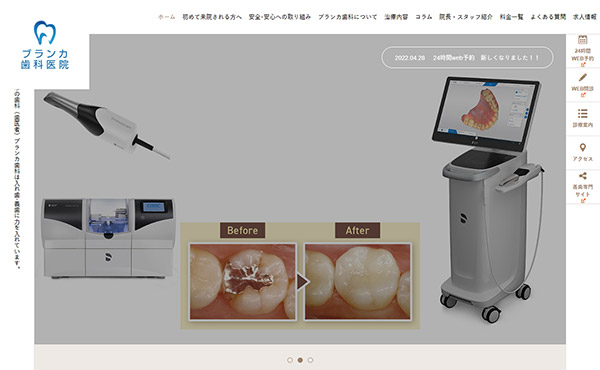Open the 料金一覧 menu item

511,17
